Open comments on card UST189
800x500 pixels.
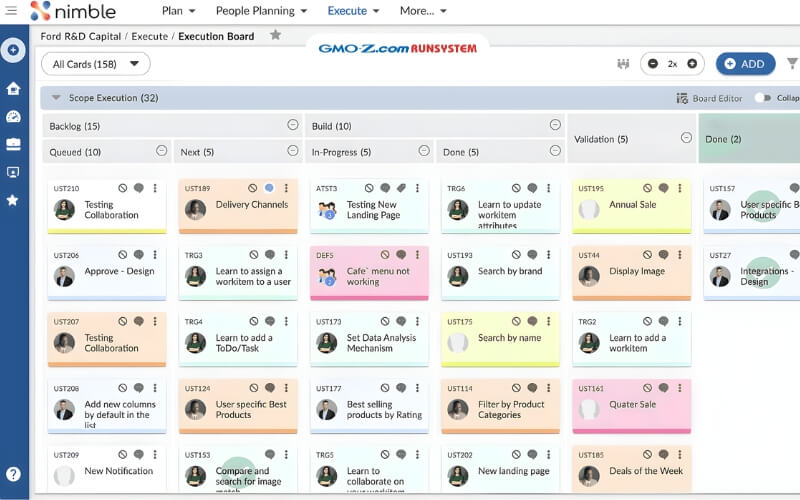[x=269, y=188]
